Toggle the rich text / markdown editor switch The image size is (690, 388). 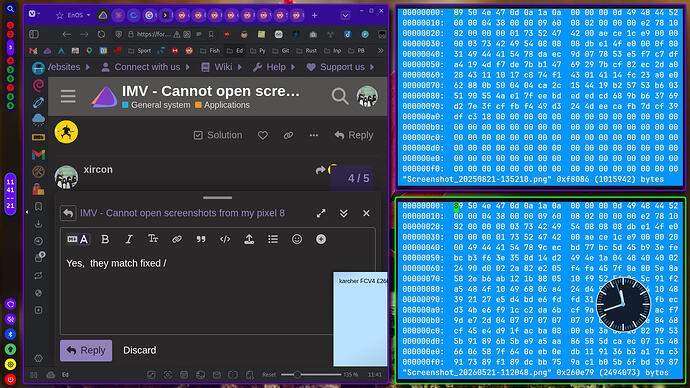point(78,239)
